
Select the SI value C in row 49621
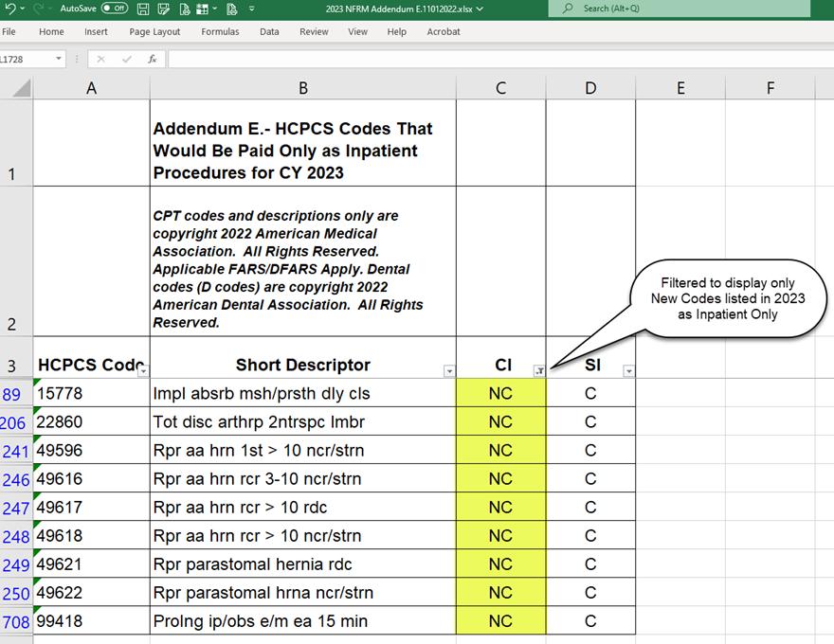coord(591,563)
